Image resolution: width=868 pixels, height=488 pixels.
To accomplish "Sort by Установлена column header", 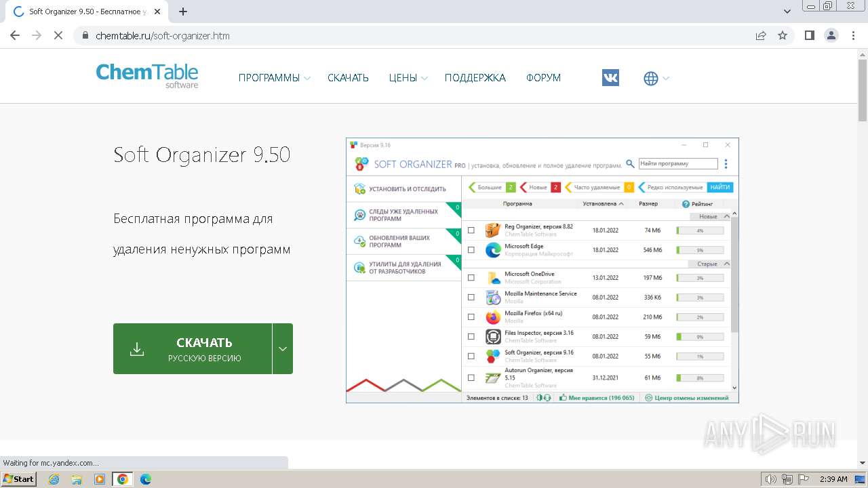I will (603, 203).
